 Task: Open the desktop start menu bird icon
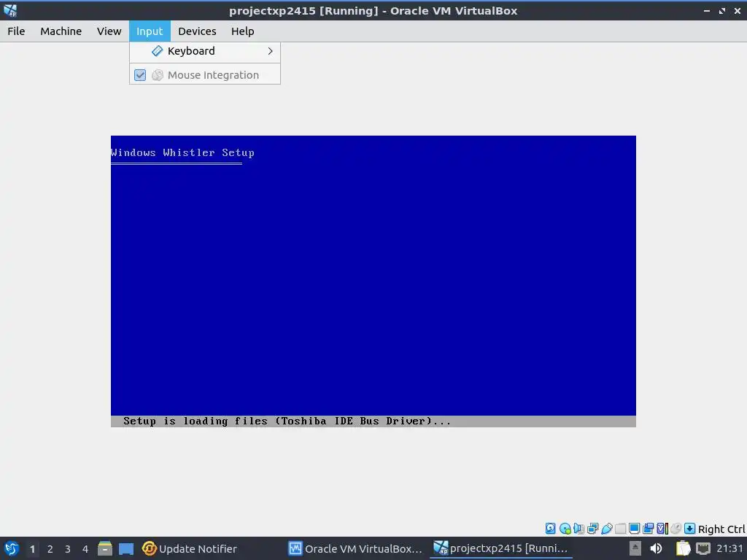tap(12, 548)
